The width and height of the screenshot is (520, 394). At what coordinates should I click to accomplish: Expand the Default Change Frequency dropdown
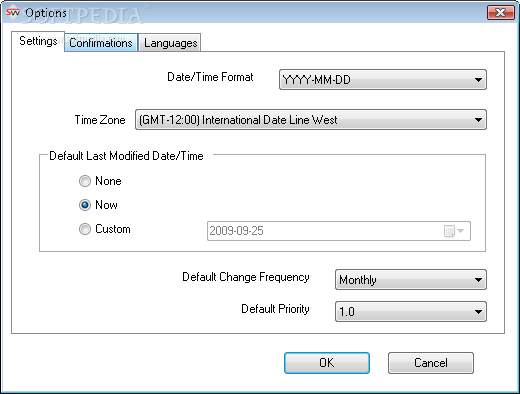tap(411, 279)
